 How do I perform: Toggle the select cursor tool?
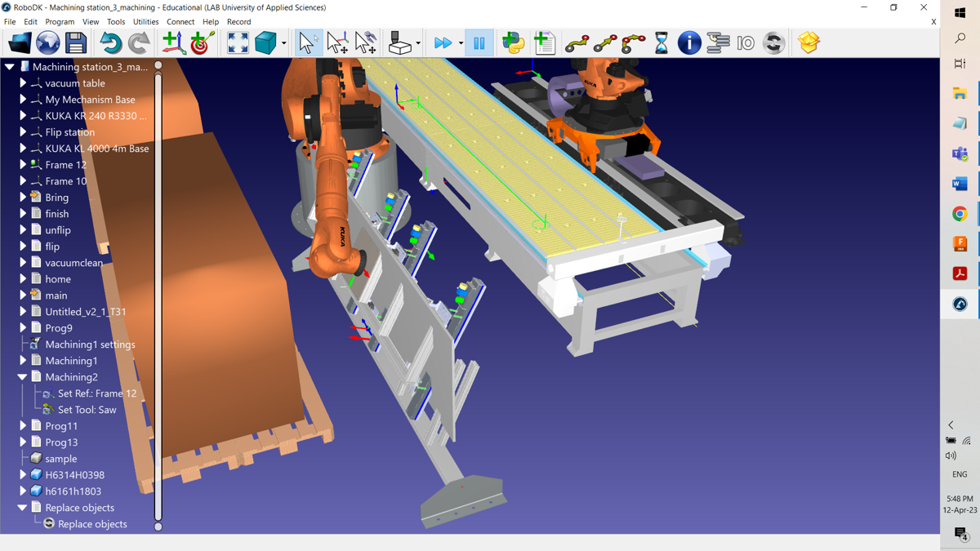[308, 42]
